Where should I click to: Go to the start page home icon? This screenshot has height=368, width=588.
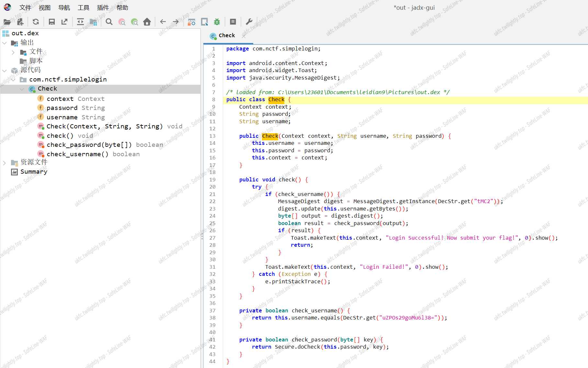[147, 22]
